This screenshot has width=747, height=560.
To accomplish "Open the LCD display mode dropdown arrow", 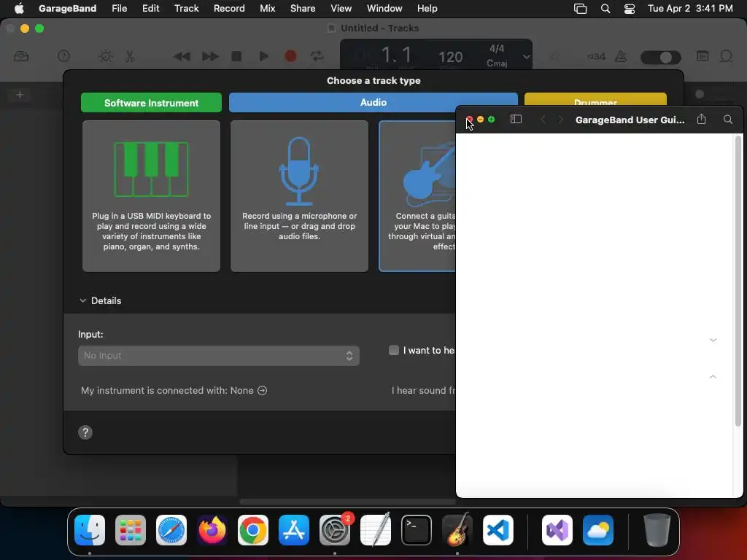I will pos(526,57).
